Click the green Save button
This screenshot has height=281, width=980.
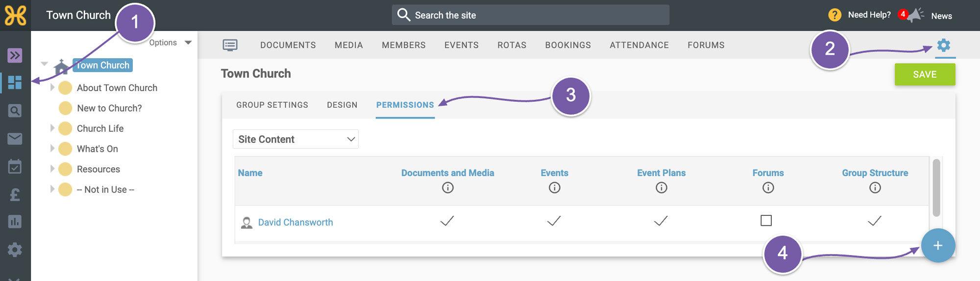click(x=925, y=74)
